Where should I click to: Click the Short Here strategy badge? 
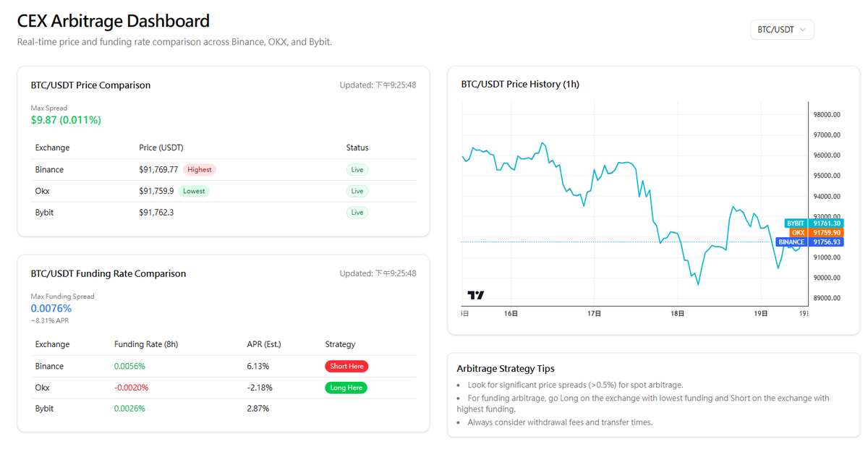[346, 367]
